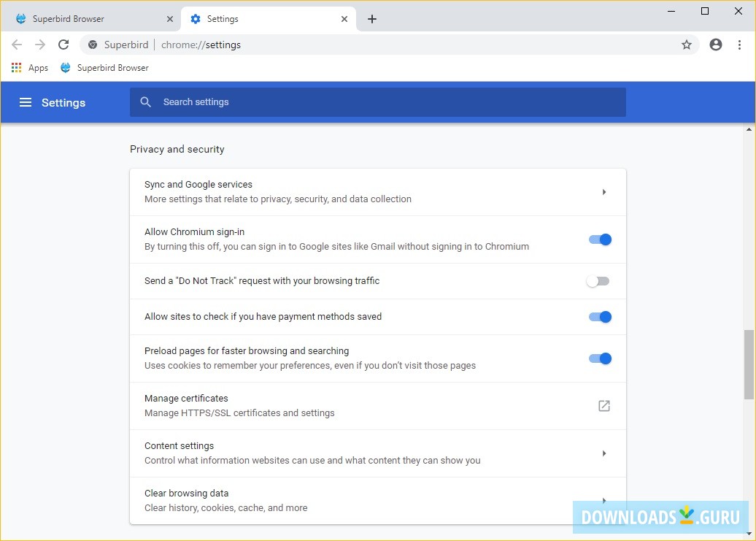Select the Settings tab
The height and width of the screenshot is (541, 756).
269,19
